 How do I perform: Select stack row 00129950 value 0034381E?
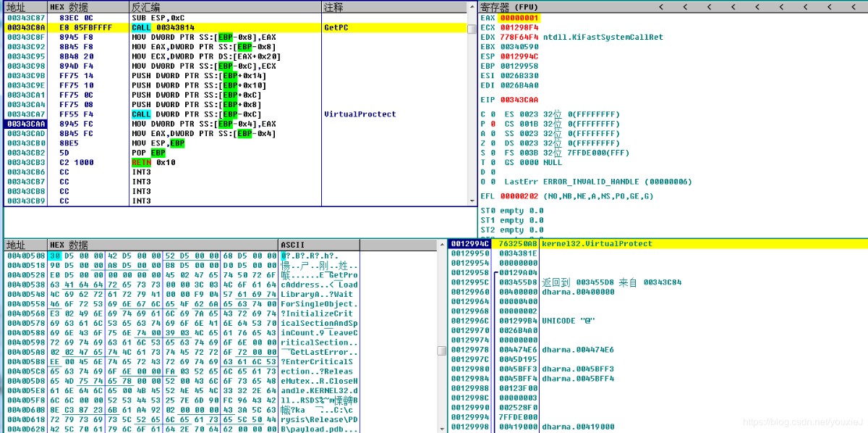tap(658, 253)
